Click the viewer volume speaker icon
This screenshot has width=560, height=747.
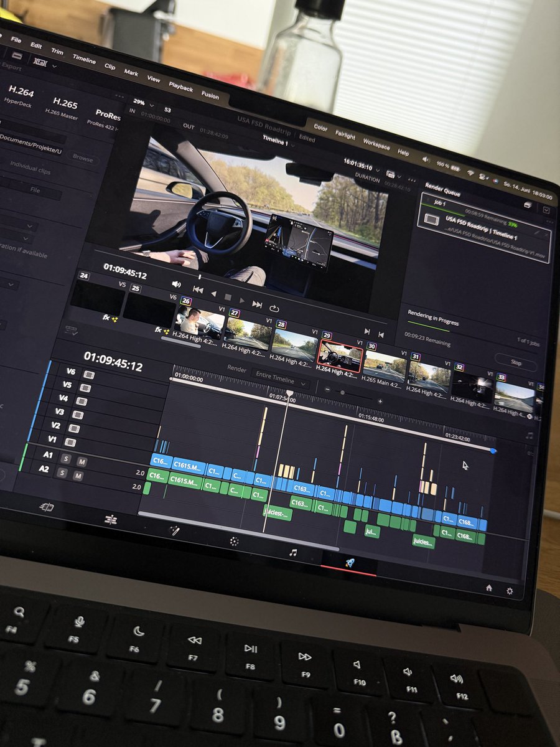[176, 284]
